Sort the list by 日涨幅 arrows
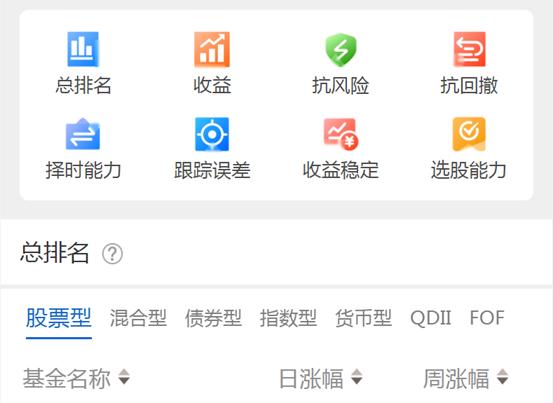This screenshot has height=403, width=553. (x=357, y=377)
